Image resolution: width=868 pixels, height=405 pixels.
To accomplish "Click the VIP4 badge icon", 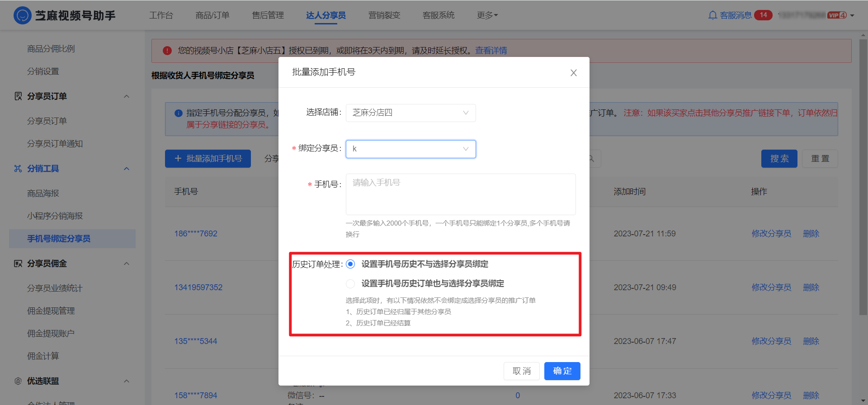I will point(837,15).
